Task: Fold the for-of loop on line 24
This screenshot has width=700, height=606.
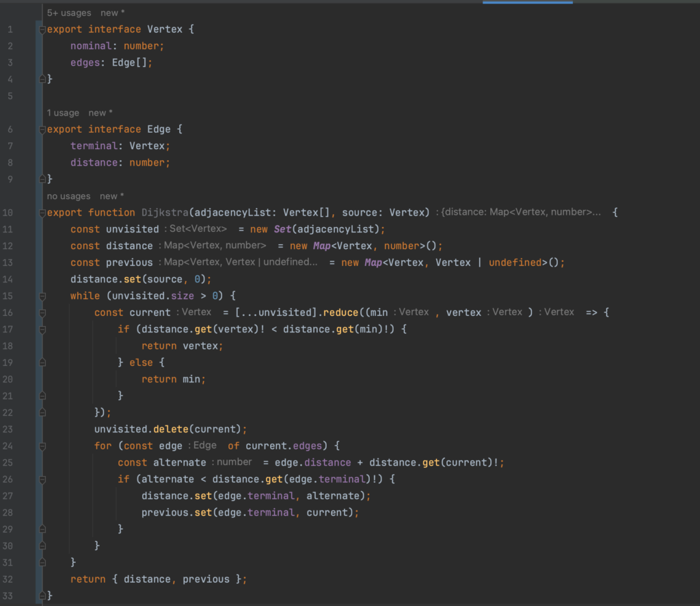Action: coord(42,446)
